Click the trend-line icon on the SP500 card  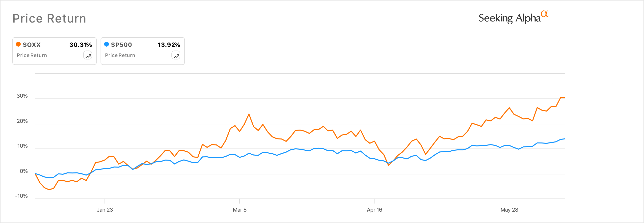pos(176,55)
